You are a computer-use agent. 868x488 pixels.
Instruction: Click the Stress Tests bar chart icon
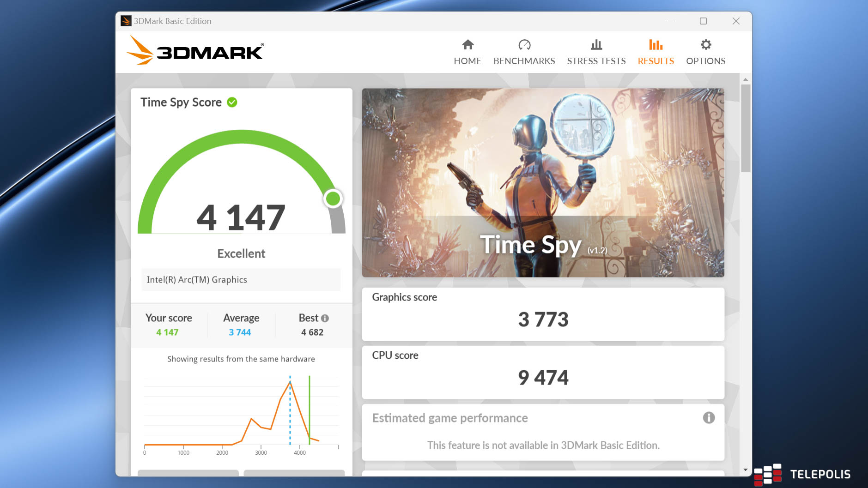click(596, 45)
